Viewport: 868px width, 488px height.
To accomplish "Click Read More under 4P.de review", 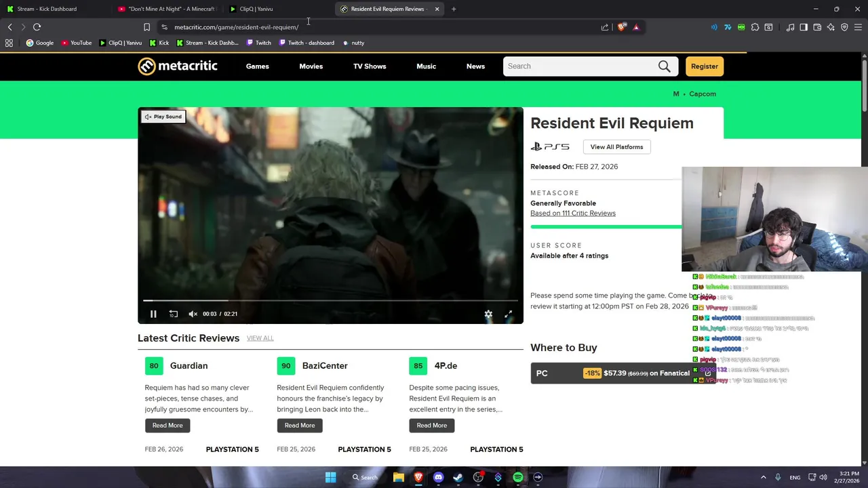I will click(x=432, y=426).
